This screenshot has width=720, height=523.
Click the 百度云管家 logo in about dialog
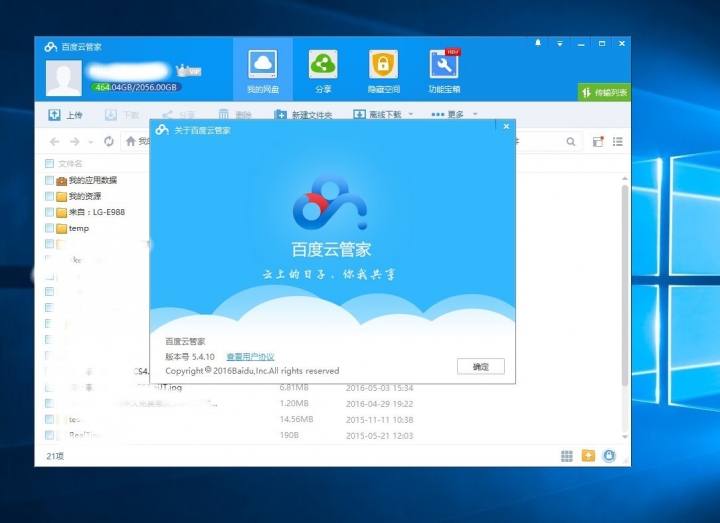pos(331,202)
